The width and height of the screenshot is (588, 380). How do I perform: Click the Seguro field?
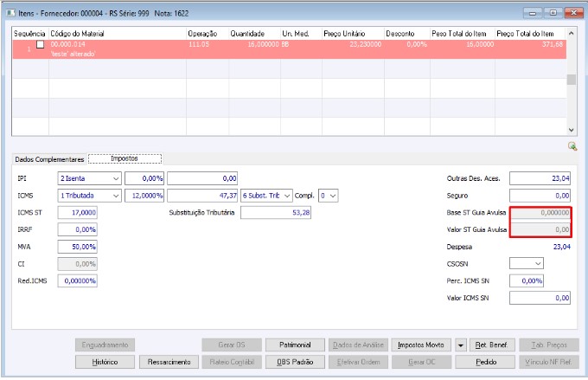click(540, 196)
